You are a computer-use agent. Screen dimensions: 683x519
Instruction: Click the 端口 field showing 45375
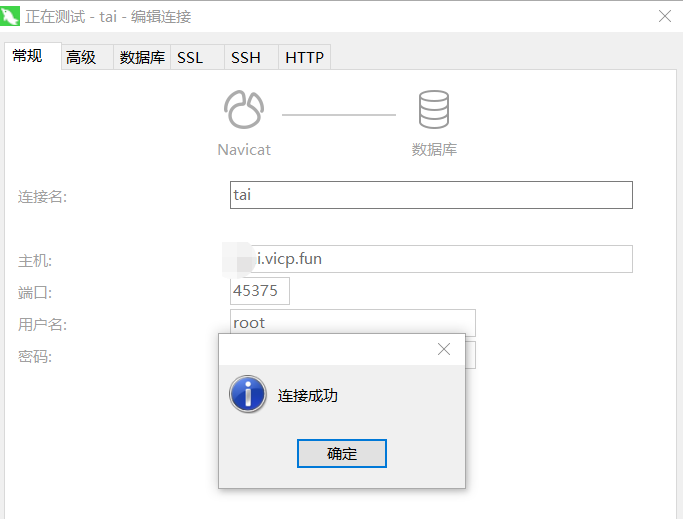[x=260, y=291]
